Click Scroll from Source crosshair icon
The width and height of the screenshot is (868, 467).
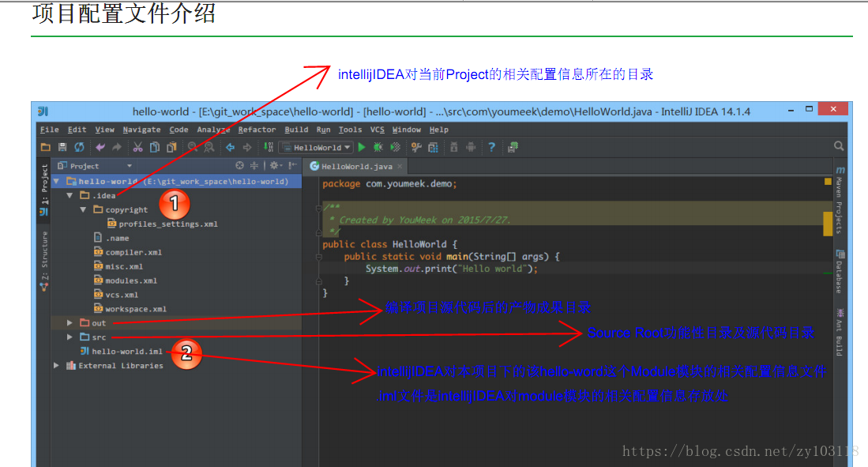click(x=239, y=166)
